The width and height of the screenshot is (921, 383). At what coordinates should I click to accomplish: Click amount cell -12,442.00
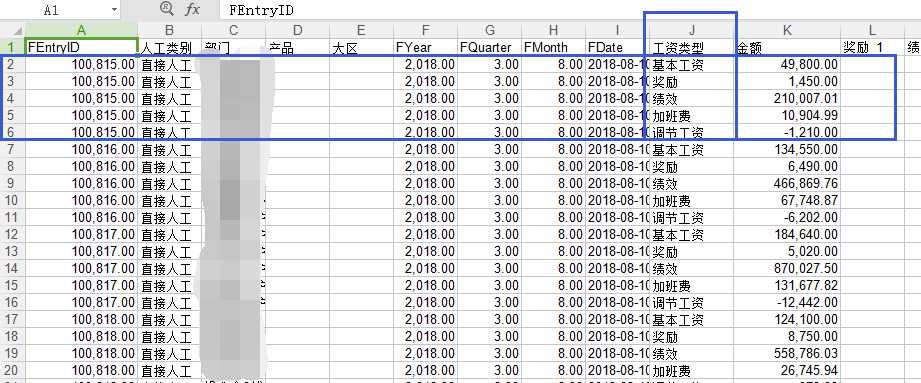(x=788, y=303)
